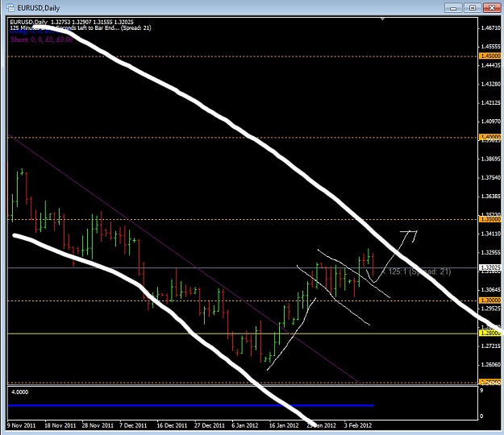
Task: Click the orange 1.45000 price level tag
Action: coord(489,56)
